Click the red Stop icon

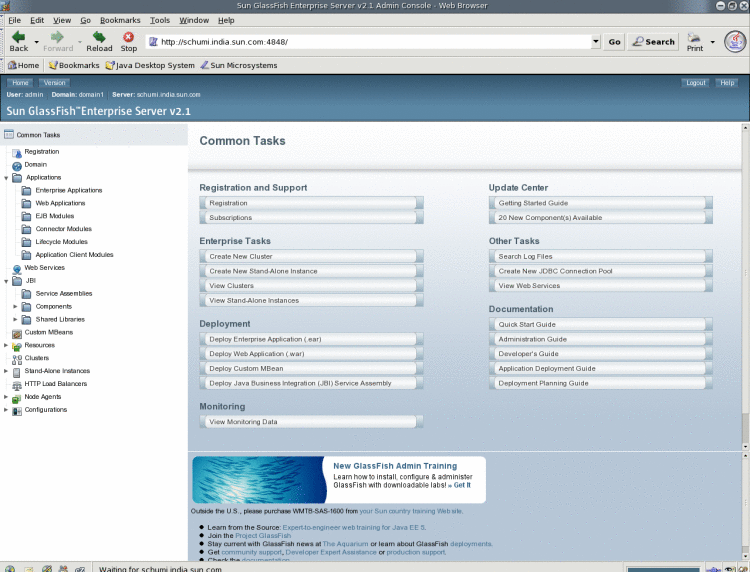(x=128, y=37)
